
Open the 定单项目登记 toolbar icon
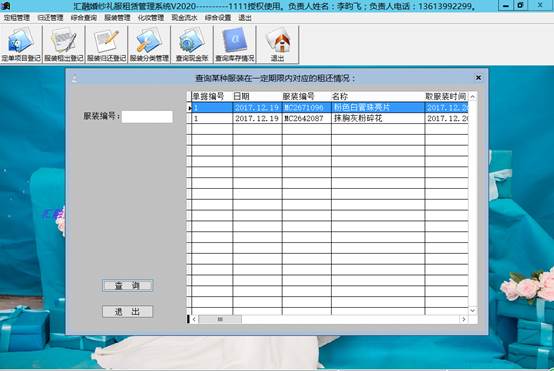[21, 45]
